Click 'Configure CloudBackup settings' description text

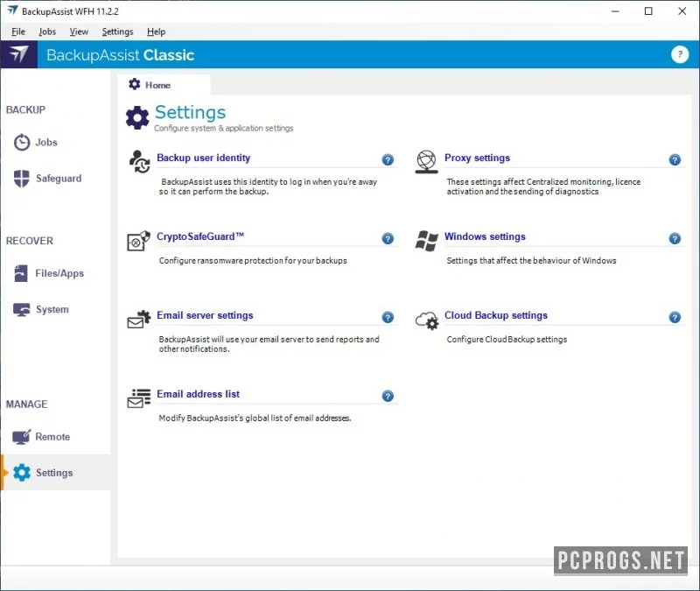(507, 339)
